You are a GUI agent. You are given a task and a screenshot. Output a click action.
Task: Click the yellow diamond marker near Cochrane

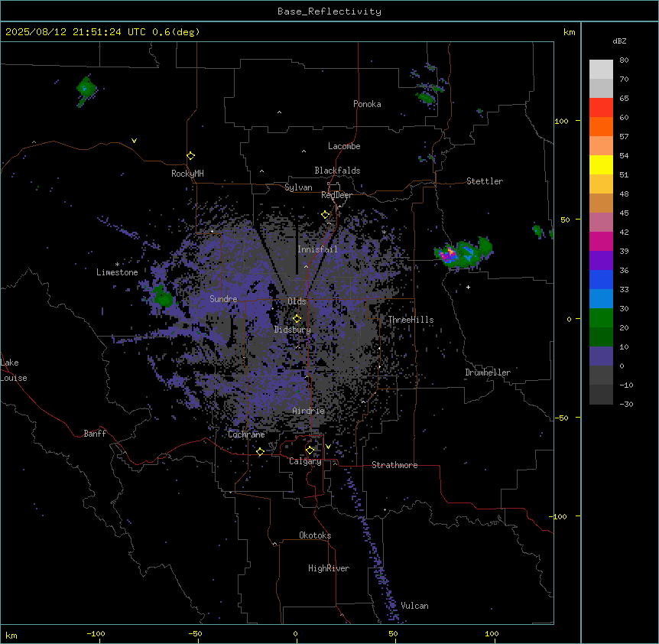tap(260, 451)
